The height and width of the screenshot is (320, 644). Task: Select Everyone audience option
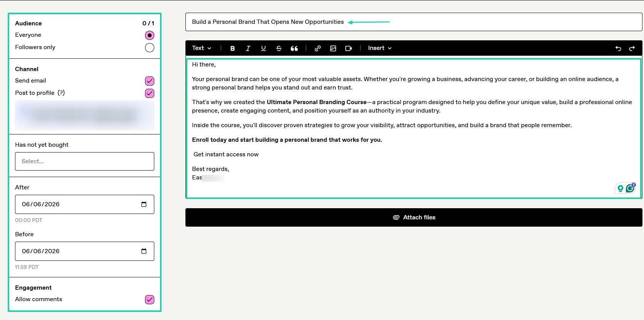tap(150, 35)
